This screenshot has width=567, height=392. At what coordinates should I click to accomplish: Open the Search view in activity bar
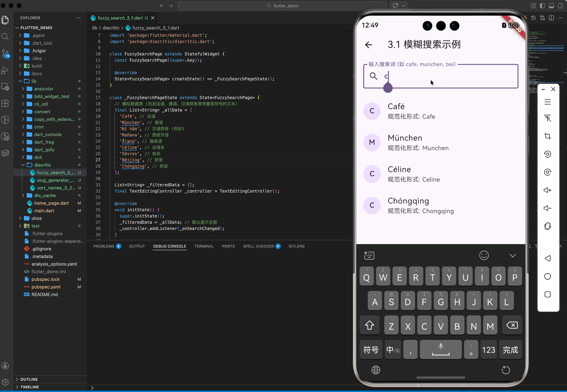pyautogui.click(x=5, y=37)
